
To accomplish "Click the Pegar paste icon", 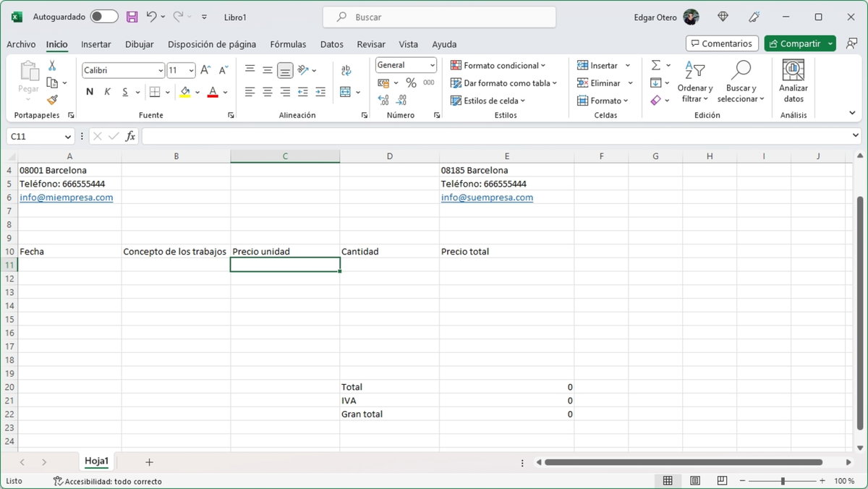I will point(29,72).
